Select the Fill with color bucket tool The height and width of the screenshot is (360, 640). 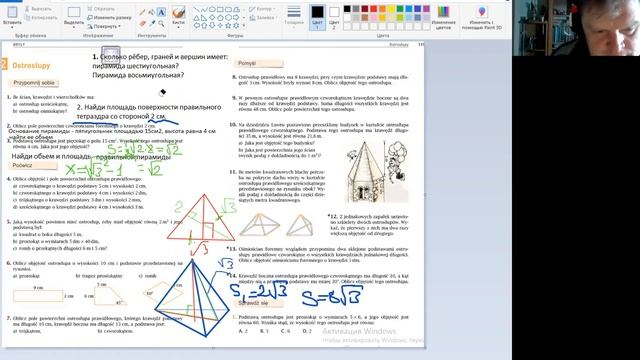coord(151,12)
